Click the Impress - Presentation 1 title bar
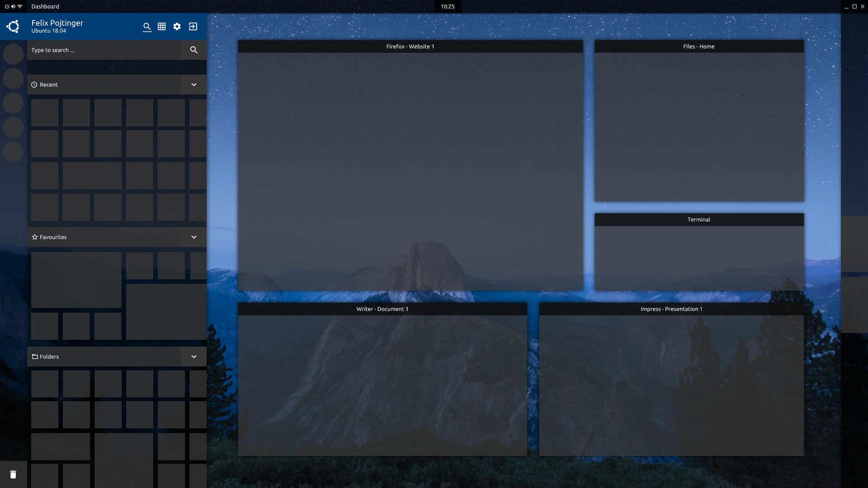The height and width of the screenshot is (488, 868). [671, 309]
